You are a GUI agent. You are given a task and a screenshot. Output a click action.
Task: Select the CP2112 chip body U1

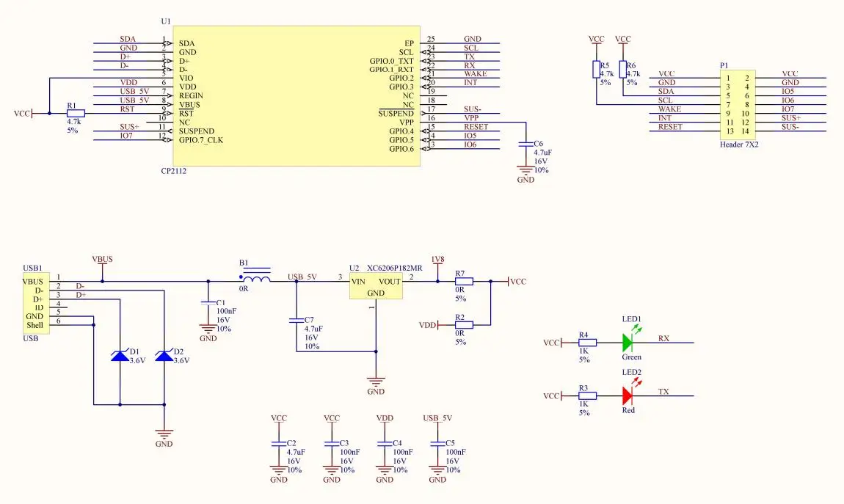296,95
